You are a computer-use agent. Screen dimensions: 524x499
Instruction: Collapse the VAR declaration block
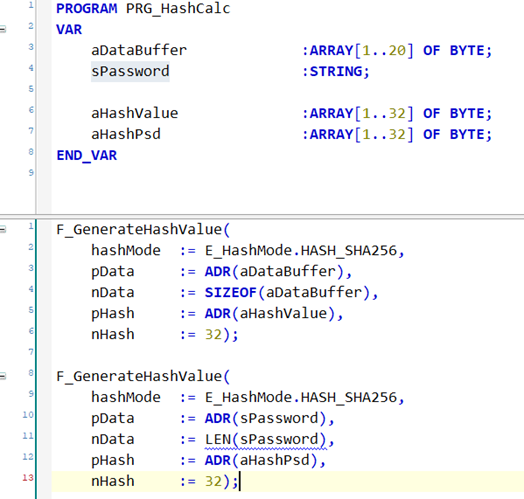(x=3, y=29)
